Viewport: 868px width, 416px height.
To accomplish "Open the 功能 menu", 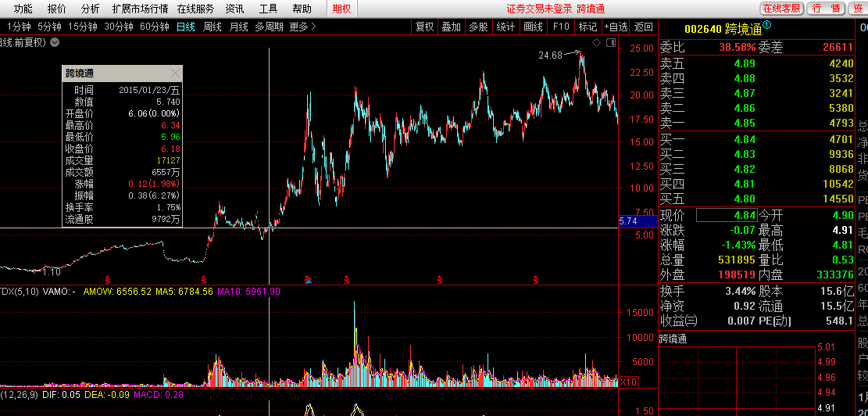I will click(x=23, y=9).
